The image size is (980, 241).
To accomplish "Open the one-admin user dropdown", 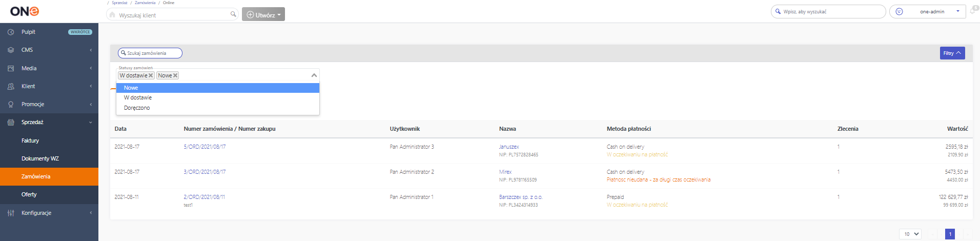I will [x=928, y=11].
